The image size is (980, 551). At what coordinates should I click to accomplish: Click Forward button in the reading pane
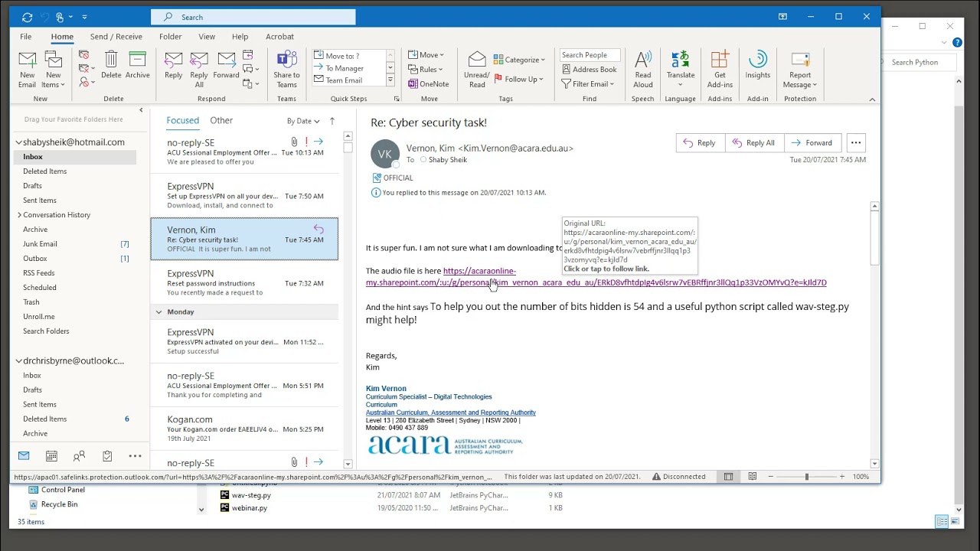tap(812, 142)
